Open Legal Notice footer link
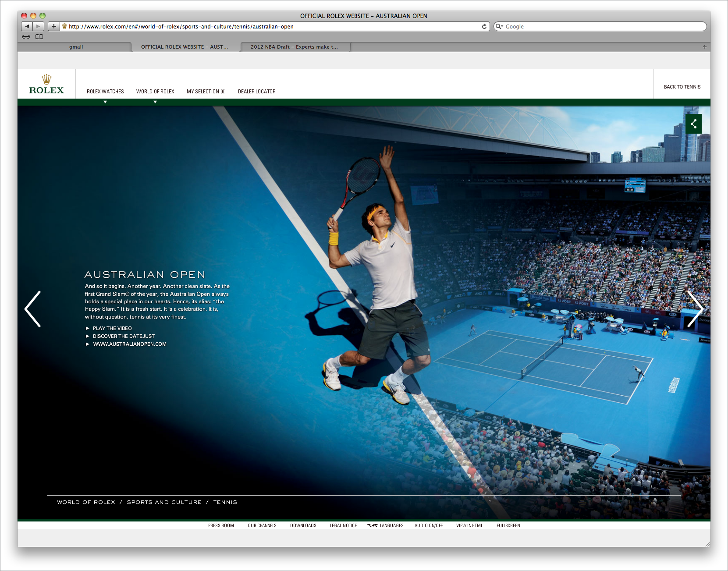Screen dimensions: 728x571 coord(344,525)
